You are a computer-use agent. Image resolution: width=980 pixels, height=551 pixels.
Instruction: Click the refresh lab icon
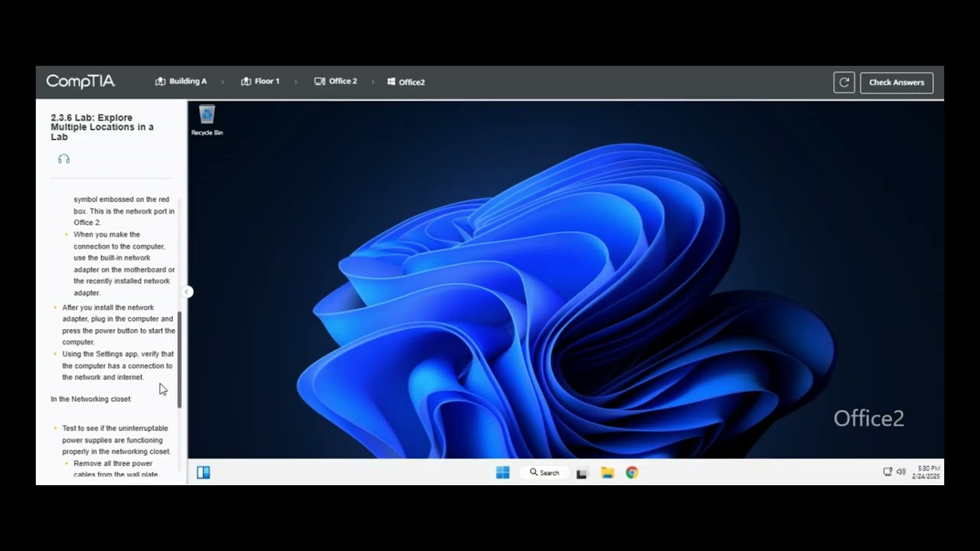(844, 83)
